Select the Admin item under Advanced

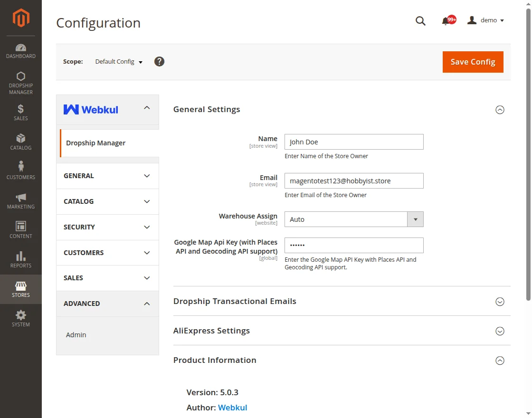(x=76, y=335)
